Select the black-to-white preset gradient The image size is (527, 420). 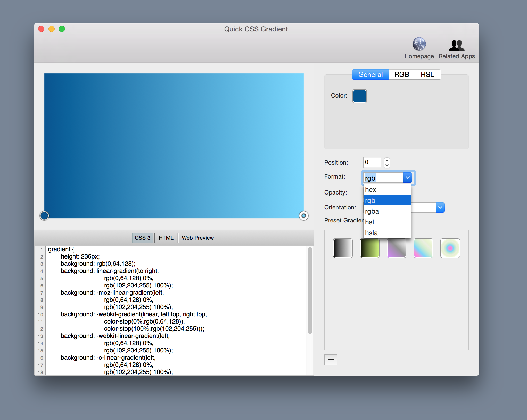tap(343, 248)
